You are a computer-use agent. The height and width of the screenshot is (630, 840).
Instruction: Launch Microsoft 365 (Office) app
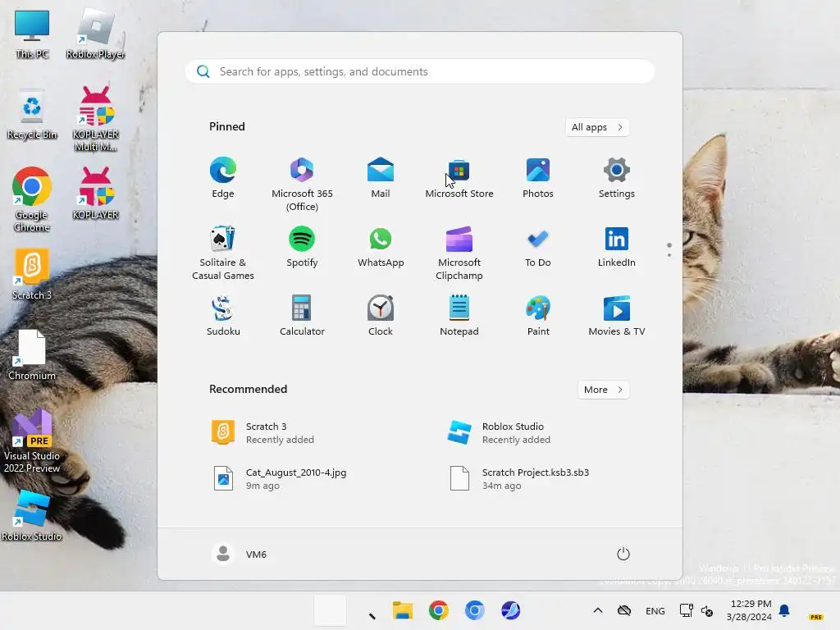coord(302,185)
